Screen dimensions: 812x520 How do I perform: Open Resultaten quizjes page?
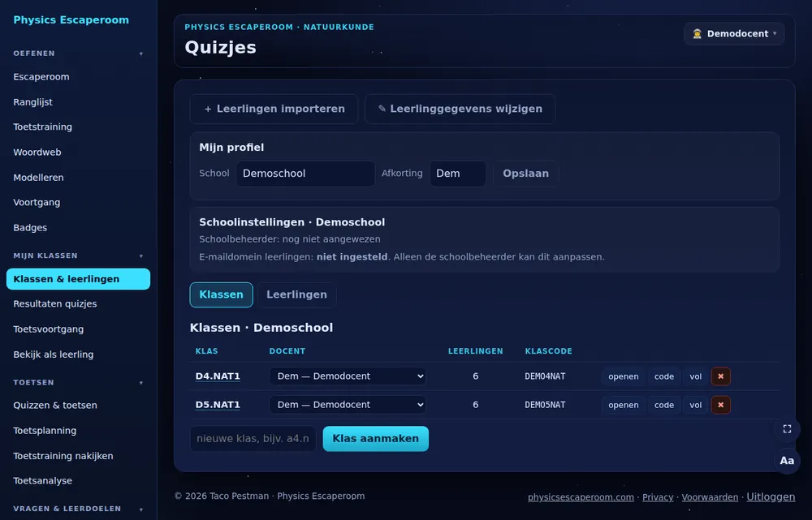pos(78,303)
